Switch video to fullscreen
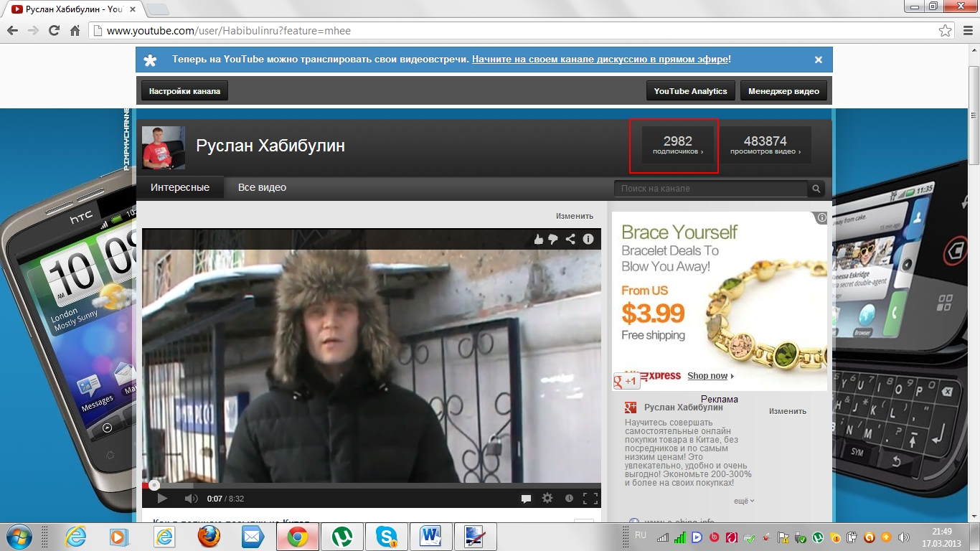Viewport: 980px width, 551px height. tap(590, 498)
